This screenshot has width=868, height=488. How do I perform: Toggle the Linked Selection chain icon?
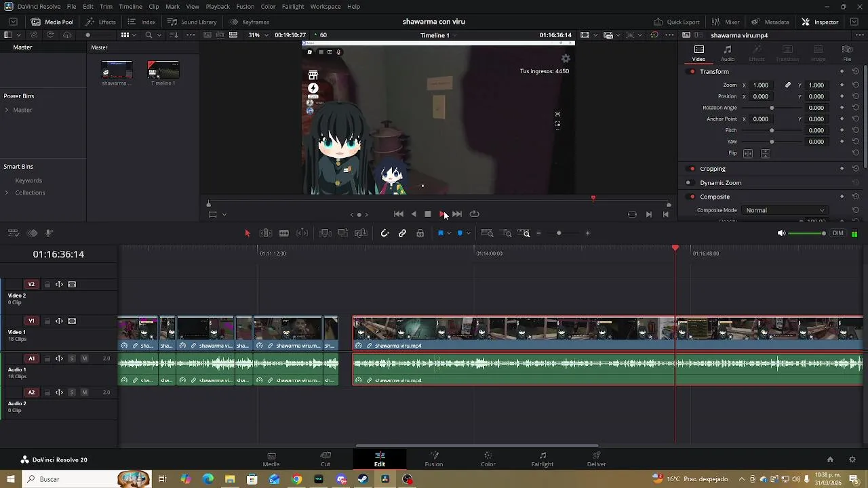click(402, 233)
